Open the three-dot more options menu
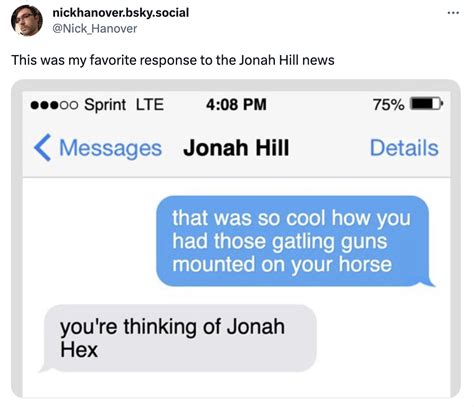This screenshot has height=407, width=474. pos(453,13)
